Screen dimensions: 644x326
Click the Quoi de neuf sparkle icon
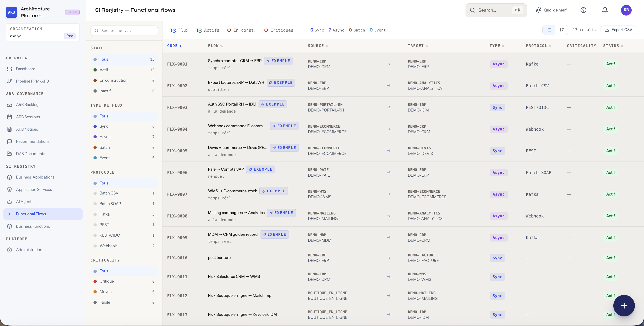539,10
